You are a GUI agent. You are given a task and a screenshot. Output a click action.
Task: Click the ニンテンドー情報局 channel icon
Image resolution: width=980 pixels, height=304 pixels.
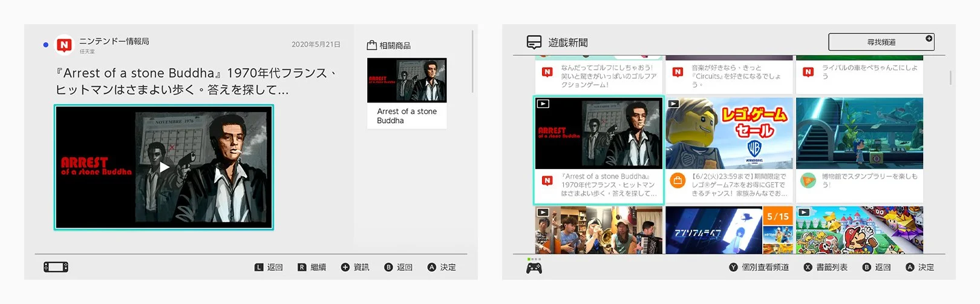click(x=64, y=45)
